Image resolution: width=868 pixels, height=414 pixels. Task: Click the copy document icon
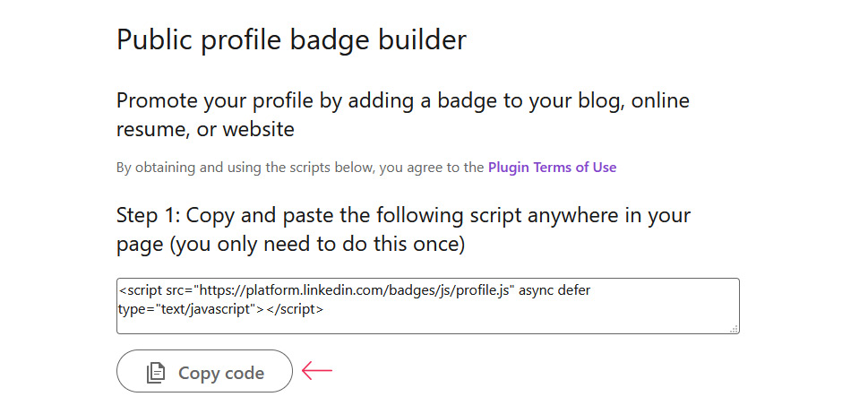click(156, 373)
